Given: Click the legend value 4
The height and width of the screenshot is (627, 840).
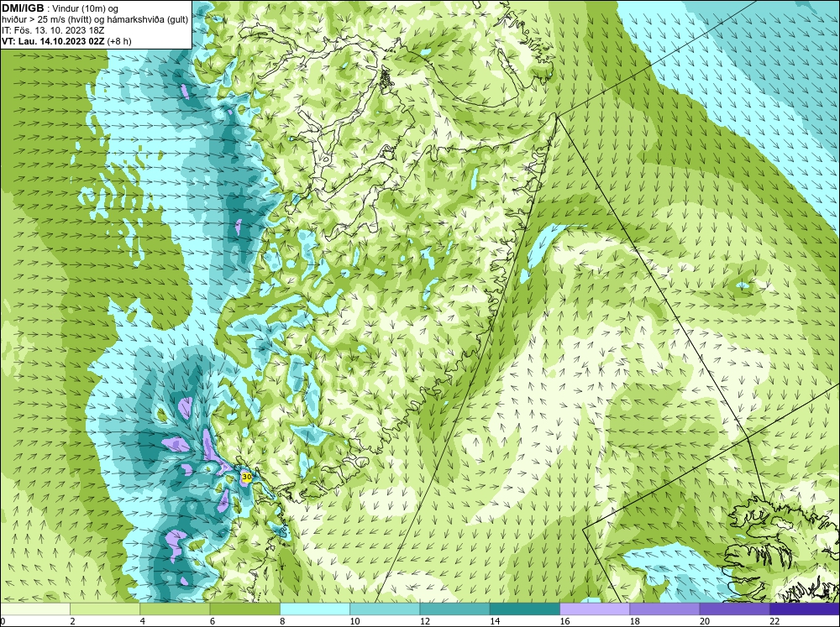Looking at the screenshot, I should 143,621.
